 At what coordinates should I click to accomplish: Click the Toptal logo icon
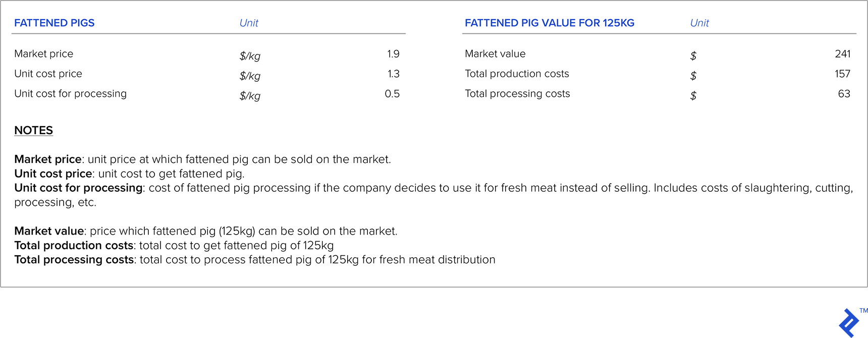(x=849, y=323)
